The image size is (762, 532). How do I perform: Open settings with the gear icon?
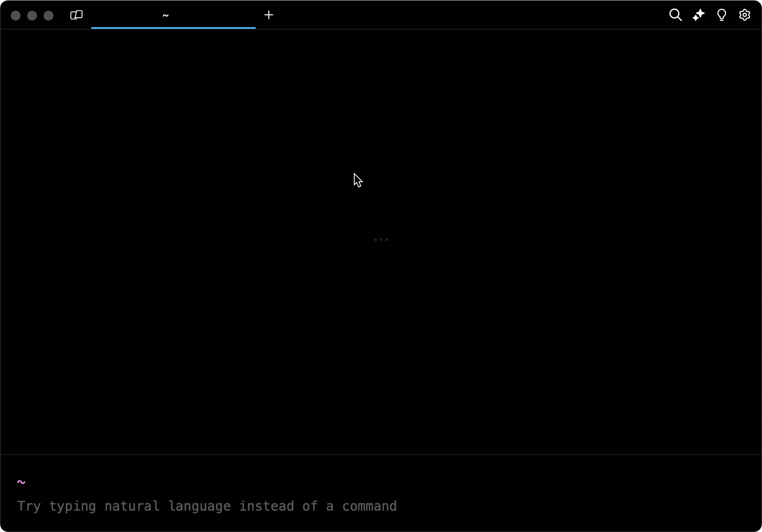[744, 15]
